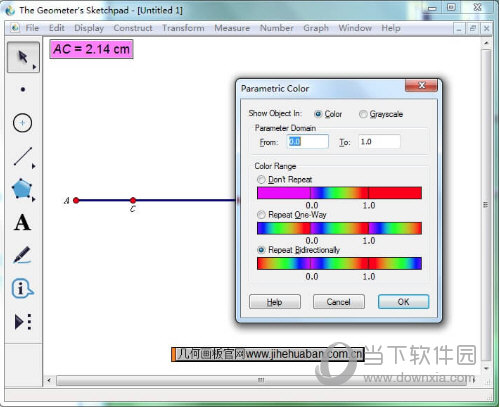Click the Help button in dialog
The height and width of the screenshot is (407, 500).
(x=275, y=302)
